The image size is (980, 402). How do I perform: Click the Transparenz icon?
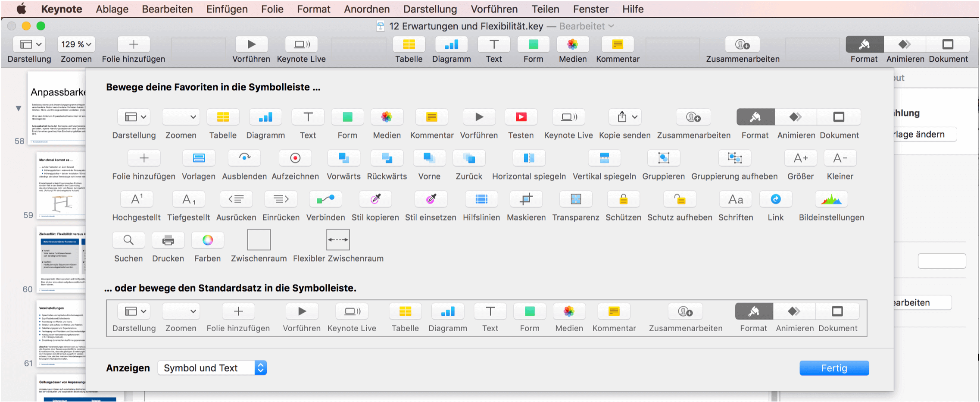[x=576, y=199]
